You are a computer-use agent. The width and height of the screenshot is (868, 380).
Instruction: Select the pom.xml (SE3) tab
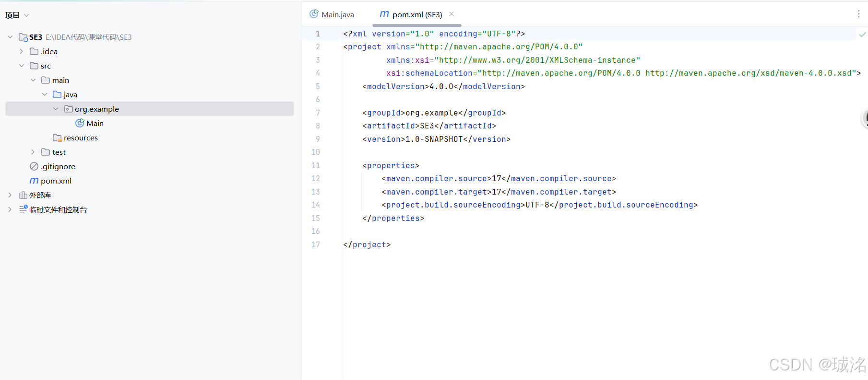(x=417, y=14)
